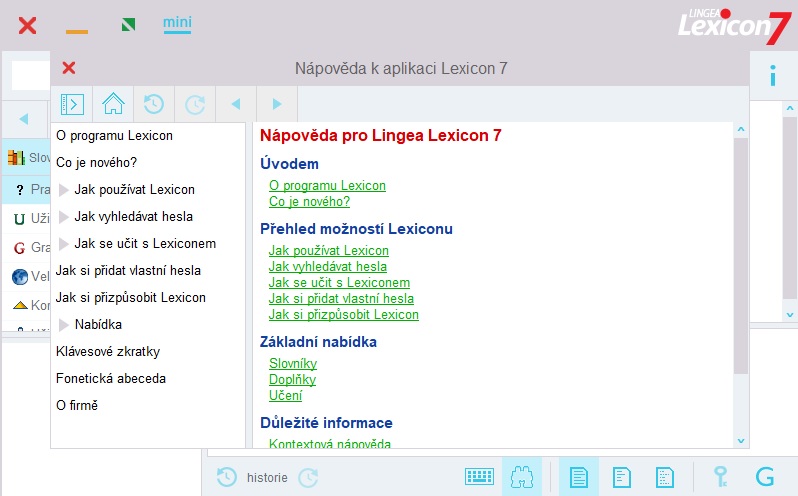The height and width of the screenshot is (496, 798).
Task: Click help content scrollbar down arrow
Action: tap(741, 441)
